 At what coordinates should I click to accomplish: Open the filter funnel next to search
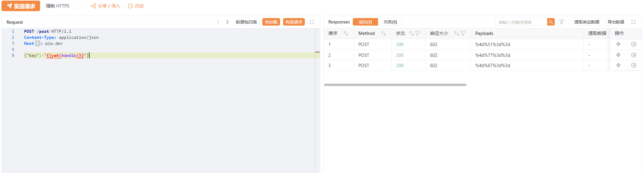[561, 22]
